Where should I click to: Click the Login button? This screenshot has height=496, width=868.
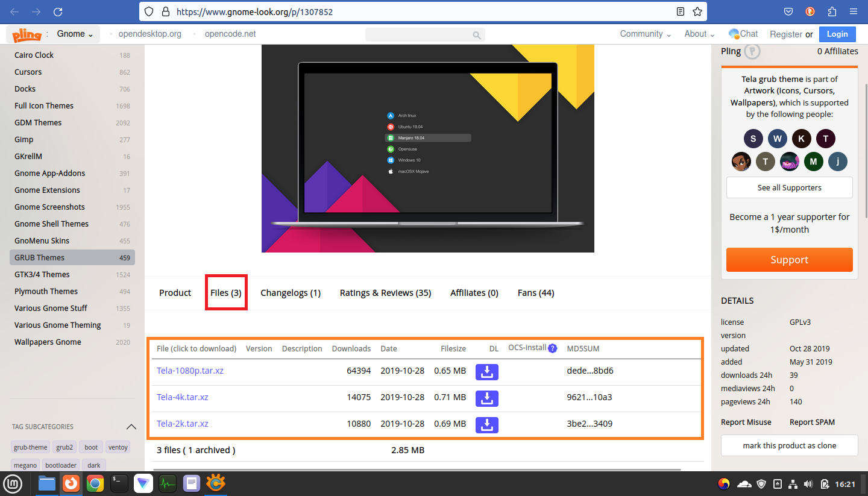point(837,34)
